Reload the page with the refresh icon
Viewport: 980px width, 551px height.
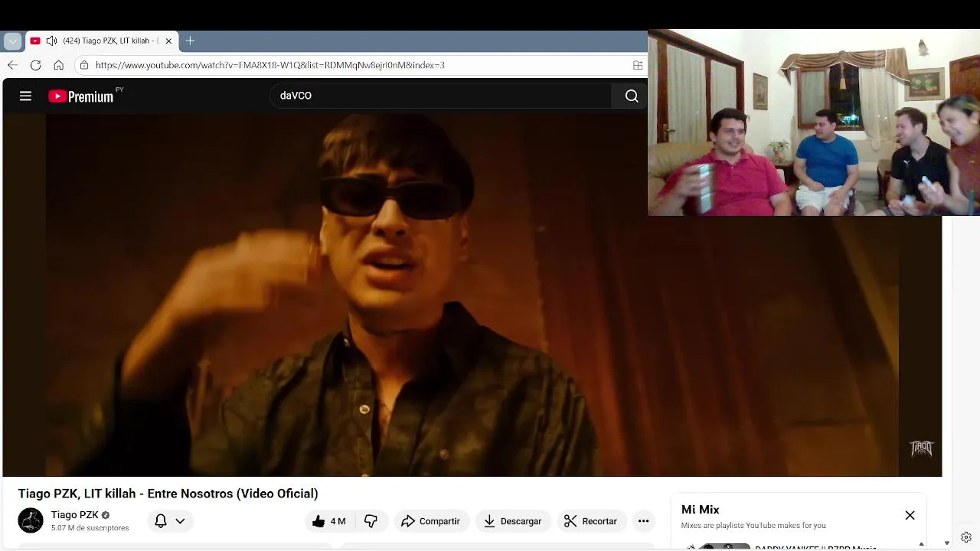(35, 65)
